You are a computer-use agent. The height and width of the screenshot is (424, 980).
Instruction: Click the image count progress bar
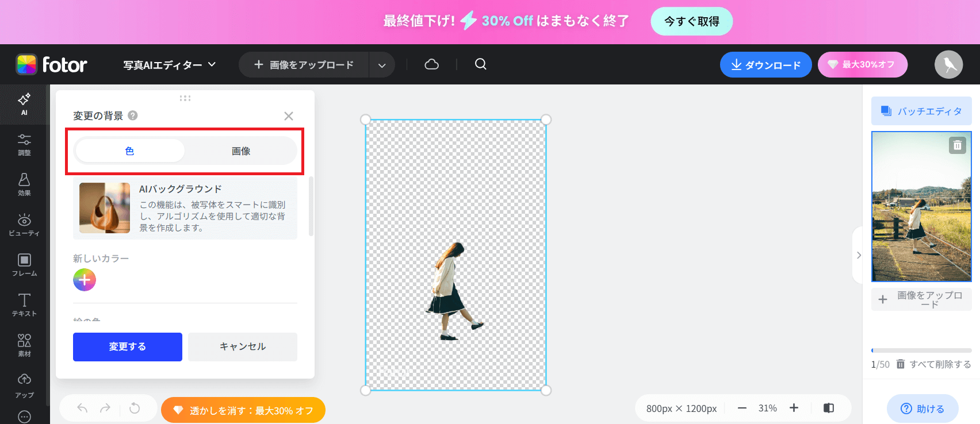[922, 350]
